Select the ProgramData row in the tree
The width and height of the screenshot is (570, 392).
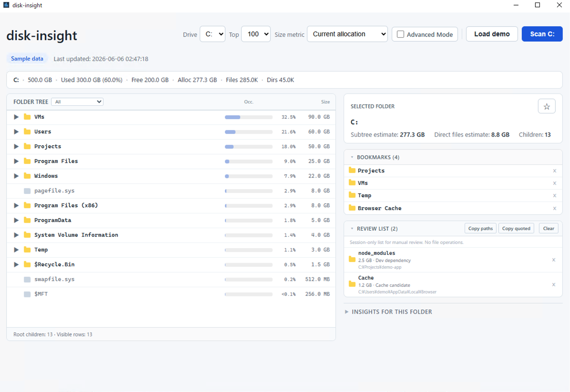point(171,220)
